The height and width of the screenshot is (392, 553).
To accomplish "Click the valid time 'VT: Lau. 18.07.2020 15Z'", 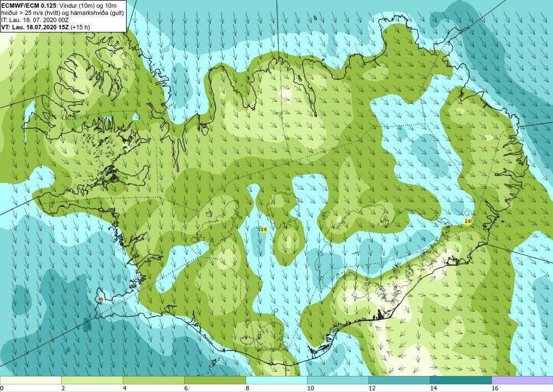I will [x=35, y=27].
